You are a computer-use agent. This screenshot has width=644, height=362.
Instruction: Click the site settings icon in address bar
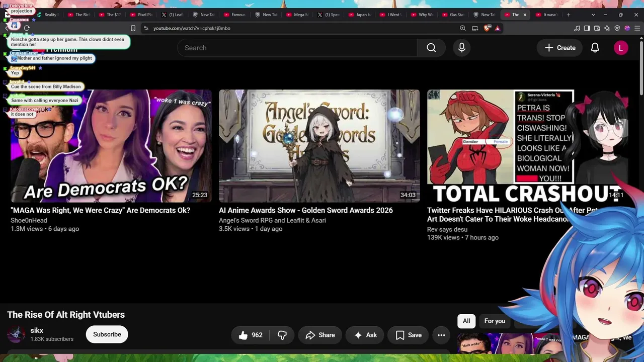coord(146,28)
